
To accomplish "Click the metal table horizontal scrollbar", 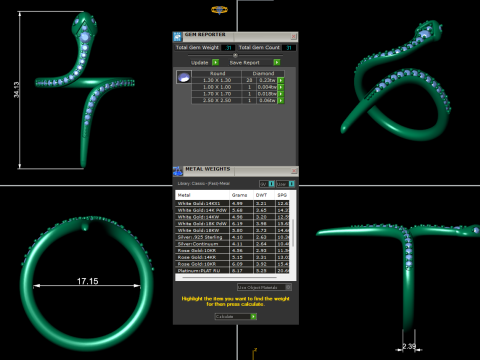I will 229,277.
